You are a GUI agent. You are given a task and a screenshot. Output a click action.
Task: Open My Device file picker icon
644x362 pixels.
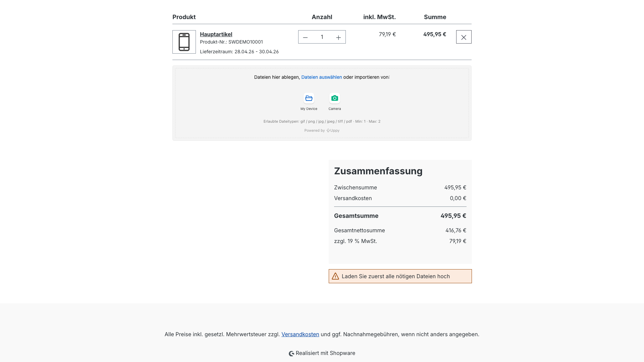pos(309,99)
